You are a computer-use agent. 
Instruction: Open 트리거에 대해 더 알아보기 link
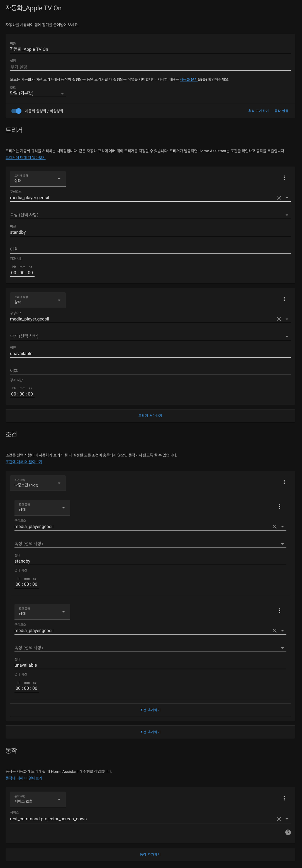point(25,157)
